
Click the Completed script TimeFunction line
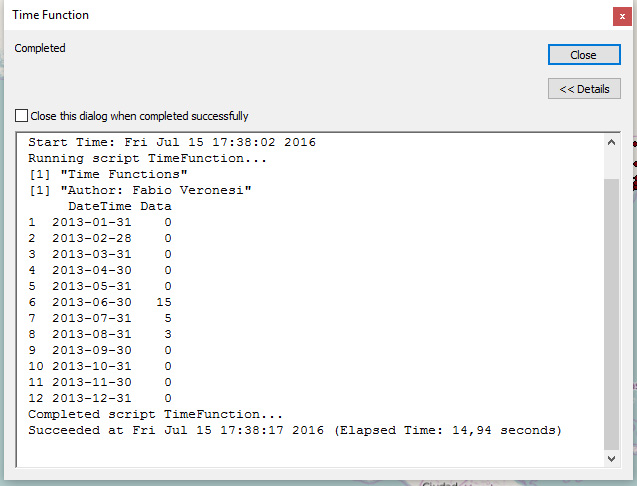tap(155, 414)
